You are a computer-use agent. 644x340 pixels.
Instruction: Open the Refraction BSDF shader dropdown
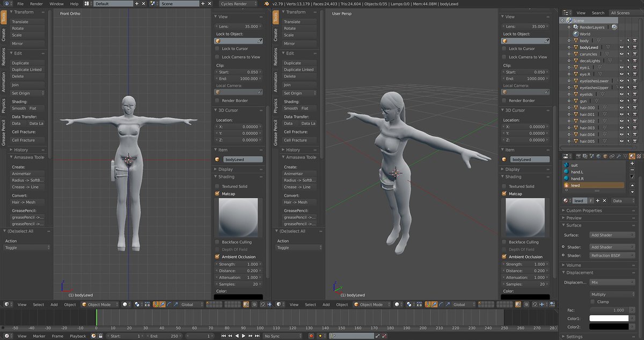point(612,255)
